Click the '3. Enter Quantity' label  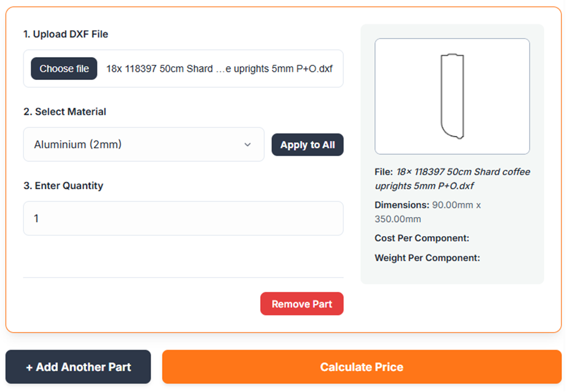(64, 185)
